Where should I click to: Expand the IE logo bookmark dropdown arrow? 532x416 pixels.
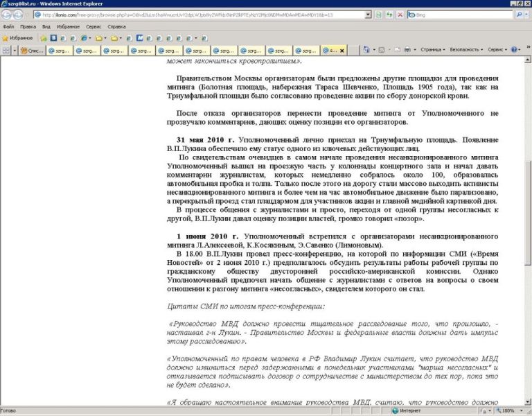(89, 38)
